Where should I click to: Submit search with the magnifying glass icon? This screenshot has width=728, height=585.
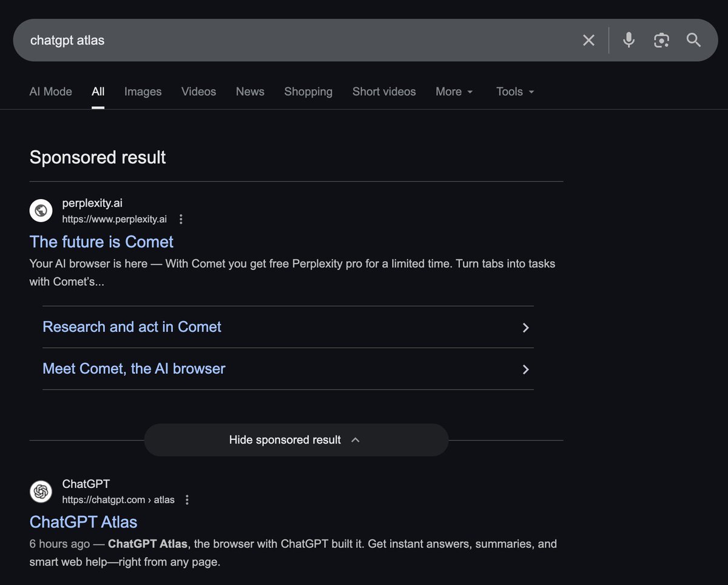pyautogui.click(x=693, y=40)
